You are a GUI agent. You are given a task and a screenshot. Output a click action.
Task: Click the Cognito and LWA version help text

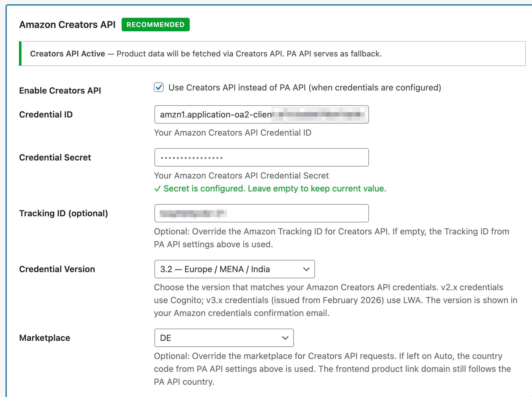pos(335,300)
